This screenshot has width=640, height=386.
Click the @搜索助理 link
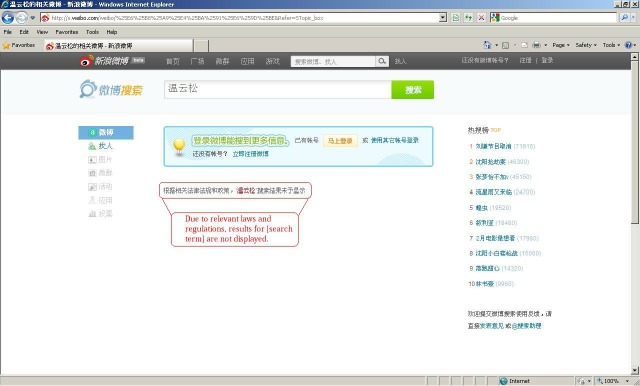point(527,326)
